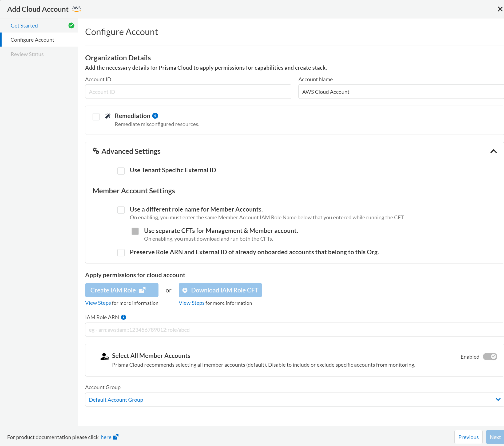Check Use separate CFTs for Management & Member account
Viewport: 504px width, 446px height.
click(135, 231)
